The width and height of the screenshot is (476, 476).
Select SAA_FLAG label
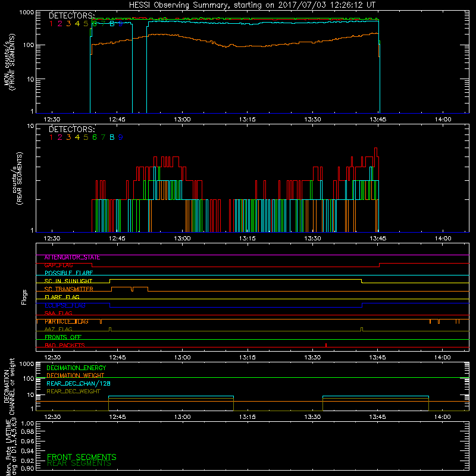tap(58, 313)
